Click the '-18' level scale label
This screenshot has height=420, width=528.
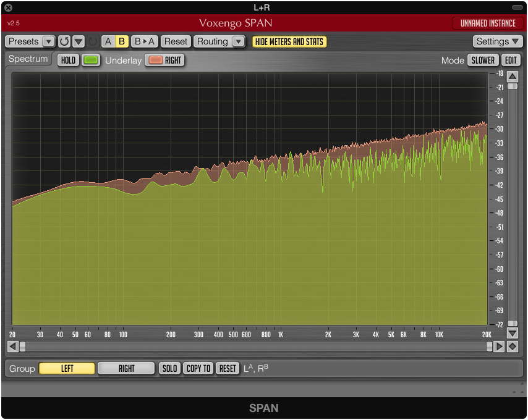pos(500,73)
